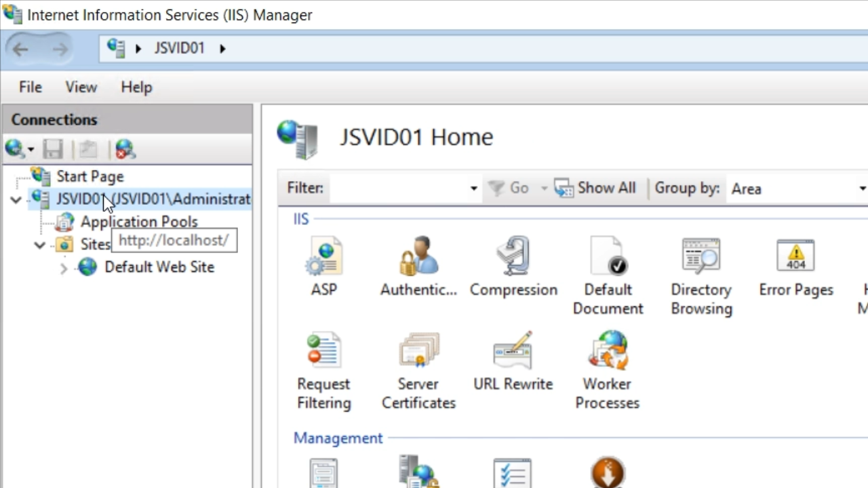The height and width of the screenshot is (488, 868).
Task: Open the View menu
Action: click(81, 87)
